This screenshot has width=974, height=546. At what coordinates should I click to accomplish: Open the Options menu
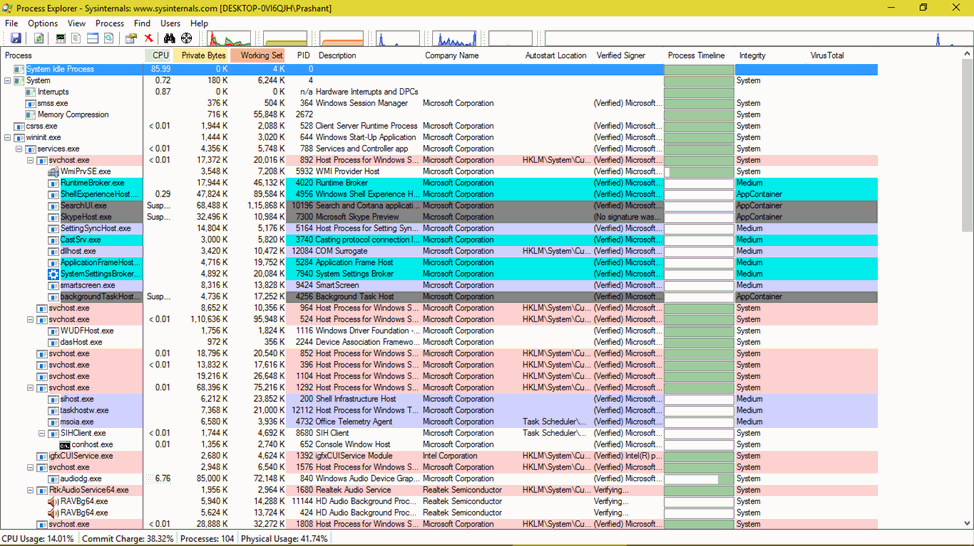tap(42, 23)
